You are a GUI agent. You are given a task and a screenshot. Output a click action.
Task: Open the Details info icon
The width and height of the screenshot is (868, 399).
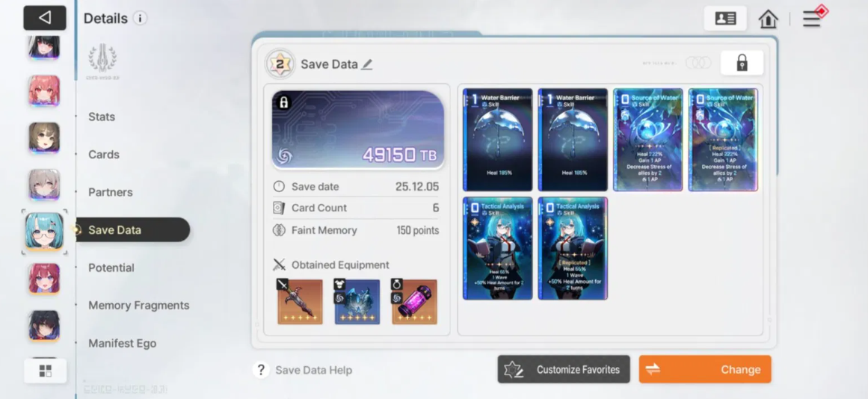click(x=140, y=18)
